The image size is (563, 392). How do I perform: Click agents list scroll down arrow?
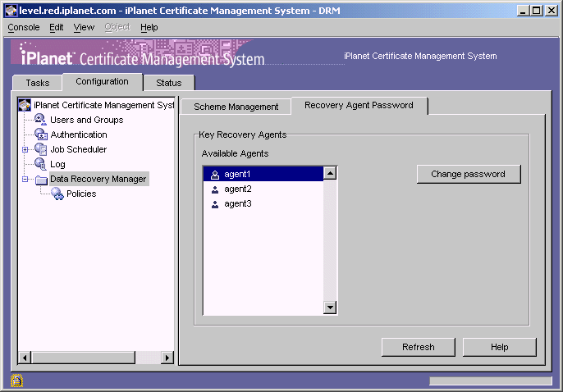point(330,308)
